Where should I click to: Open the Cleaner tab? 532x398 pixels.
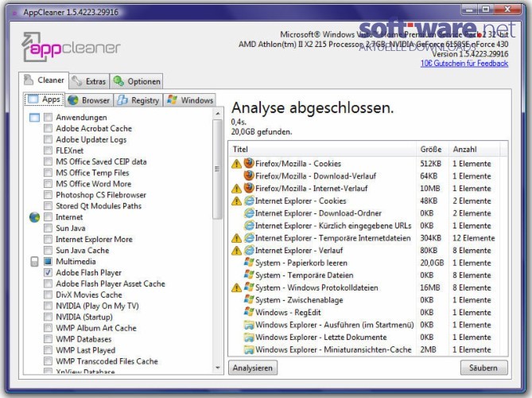pyautogui.click(x=44, y=80)
